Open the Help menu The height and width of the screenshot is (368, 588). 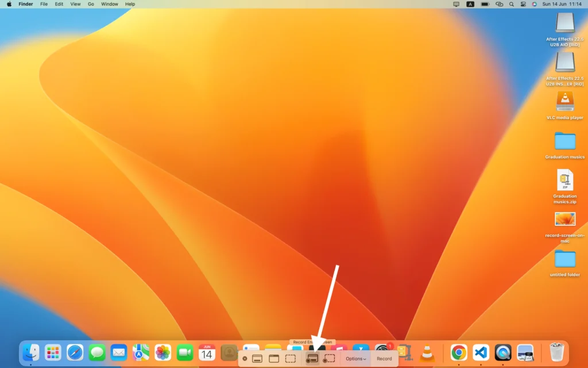[x=130, y=4]
